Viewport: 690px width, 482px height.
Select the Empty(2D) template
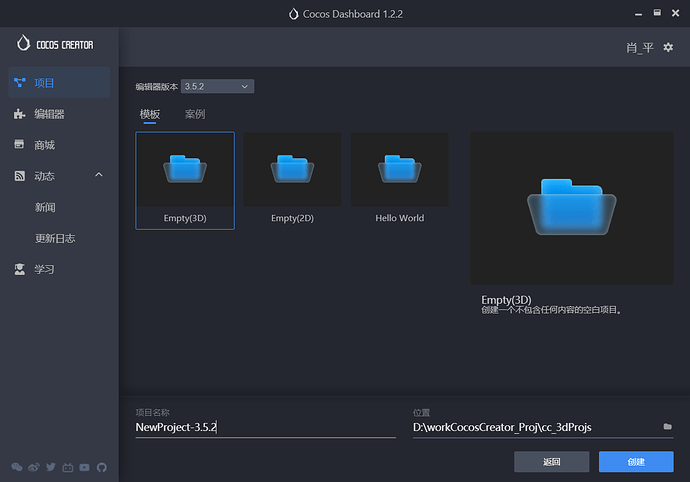coord(292,180)
